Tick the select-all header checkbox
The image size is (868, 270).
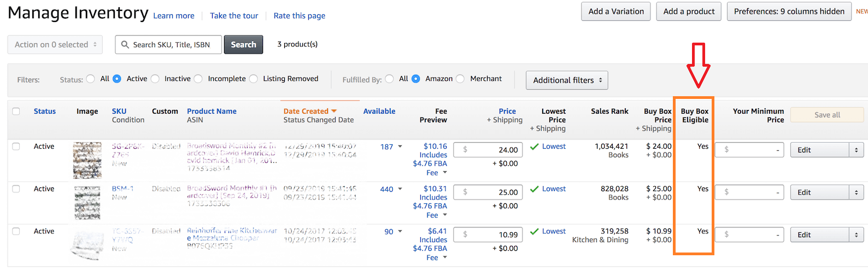pyautogui.click(x=16, y=111)
